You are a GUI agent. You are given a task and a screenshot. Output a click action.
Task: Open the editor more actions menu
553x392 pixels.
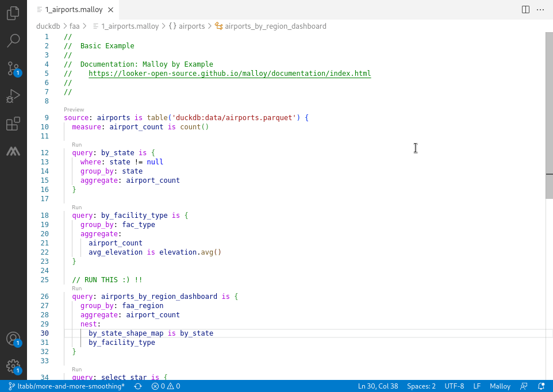point(540,9)
